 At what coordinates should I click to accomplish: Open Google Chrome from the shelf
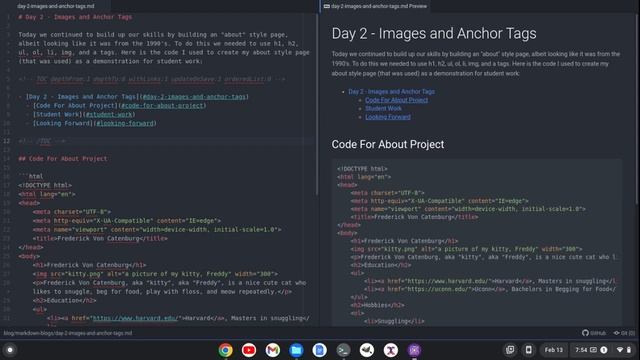click(225, 350)
